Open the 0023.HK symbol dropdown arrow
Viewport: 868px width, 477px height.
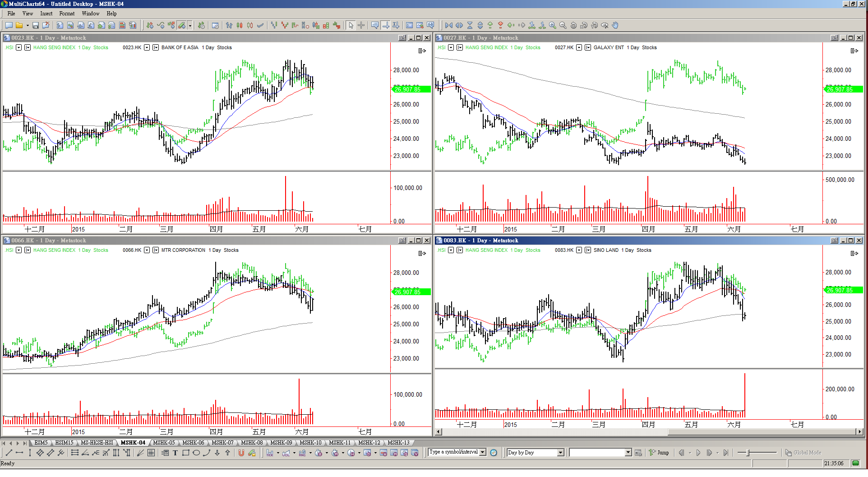click(147, 47)
